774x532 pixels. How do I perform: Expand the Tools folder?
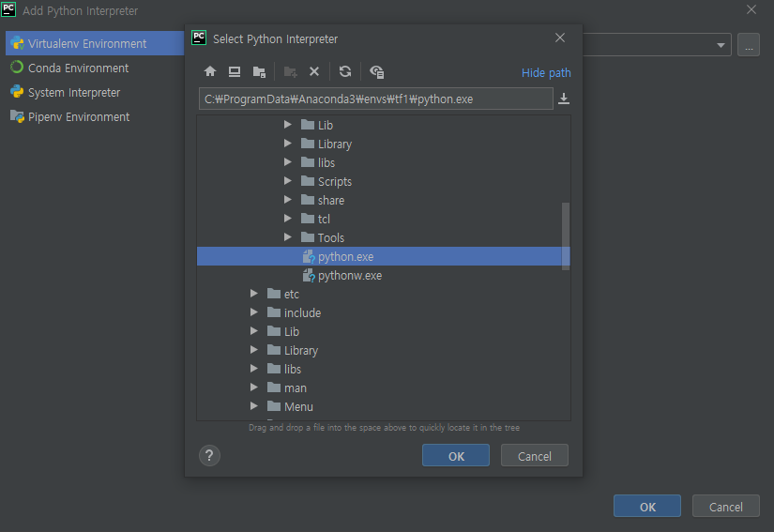pos(287,237)
